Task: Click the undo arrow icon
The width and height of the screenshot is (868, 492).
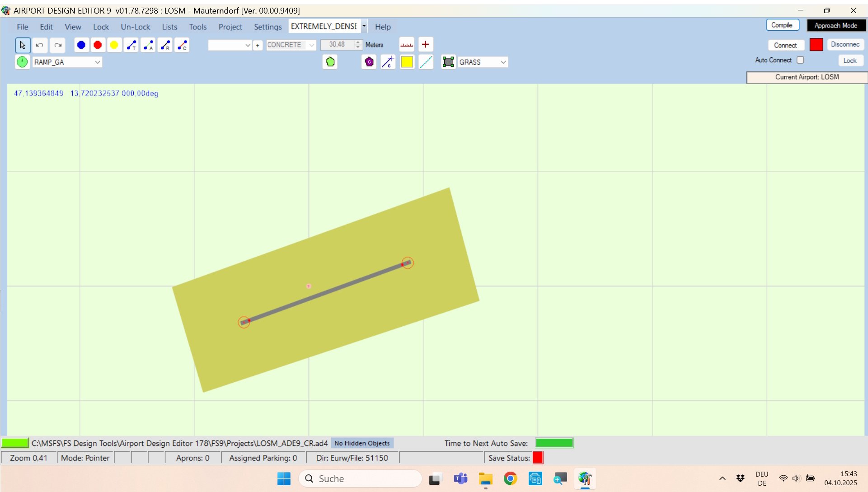Action: [40, 45]
